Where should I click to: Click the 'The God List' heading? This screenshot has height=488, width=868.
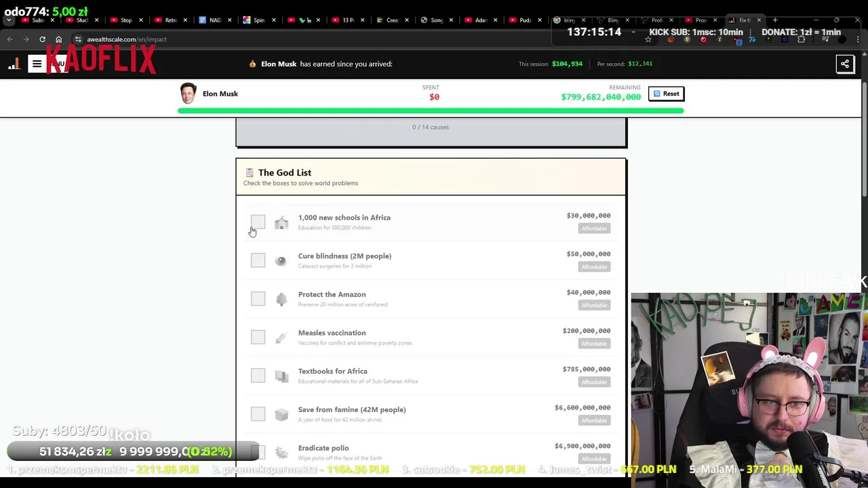(x=285, y=173)
